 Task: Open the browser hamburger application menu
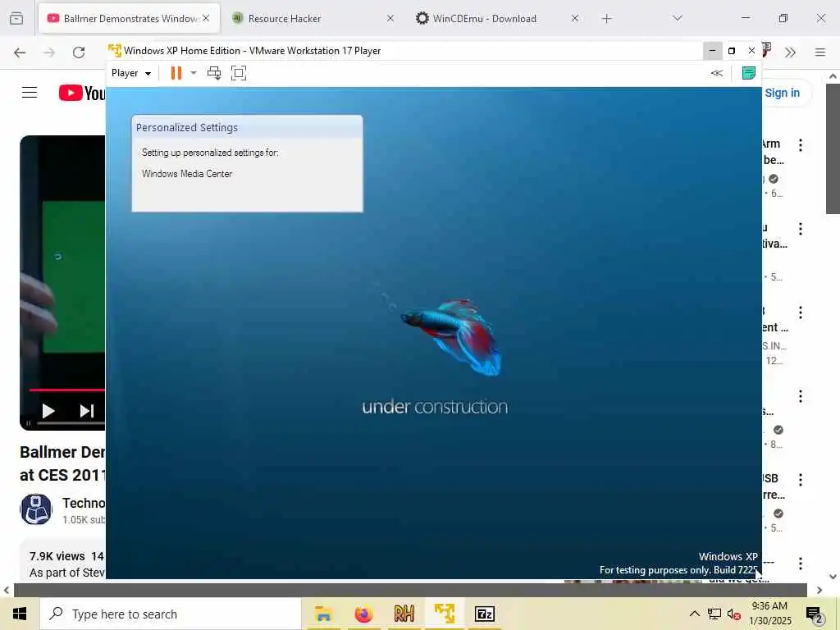click(819, 52)
